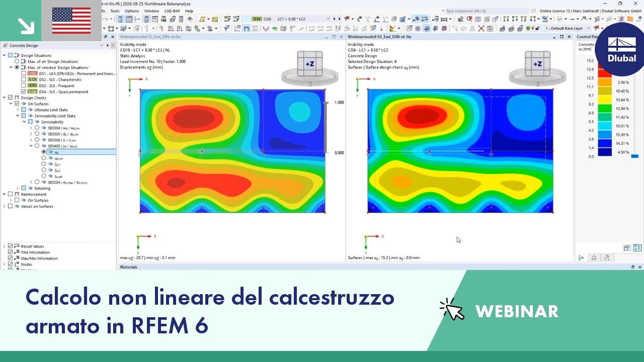Open the '1 - Default Base Layer' dropdown
Screen dimensions: 644x362
coord(588,29)
